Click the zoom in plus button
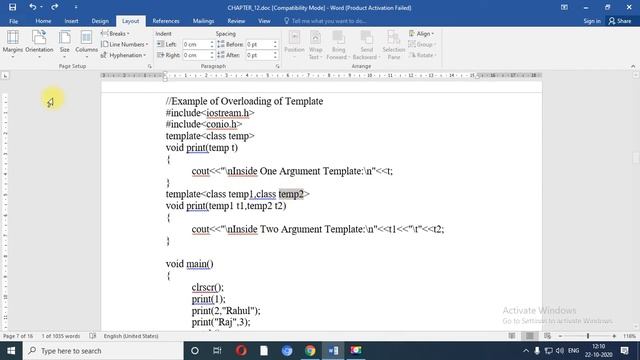Screen dimensions: 640x360 pos(614,336)
